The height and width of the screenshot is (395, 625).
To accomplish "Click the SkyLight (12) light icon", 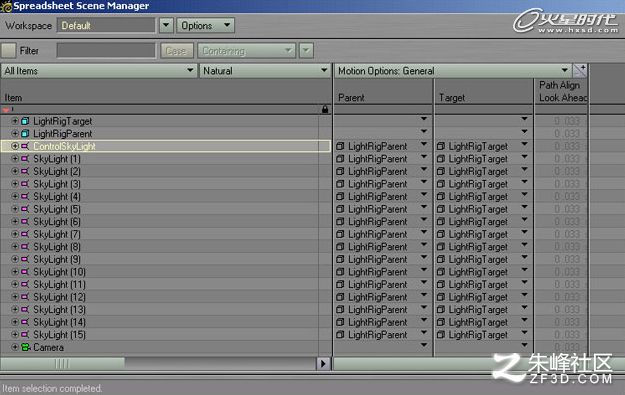I will 25,297.
